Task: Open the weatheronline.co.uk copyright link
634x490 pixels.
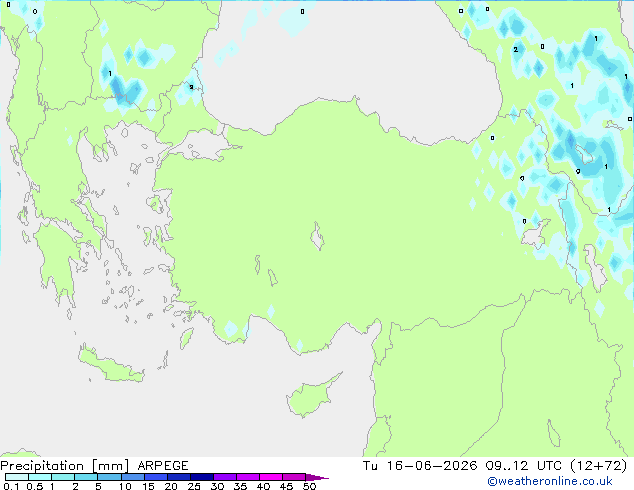Action: [550, 481]
